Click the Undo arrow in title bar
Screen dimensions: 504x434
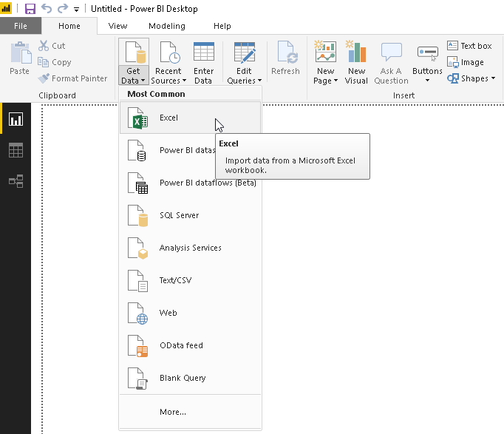pyautogui.click(x=47, y=9)
